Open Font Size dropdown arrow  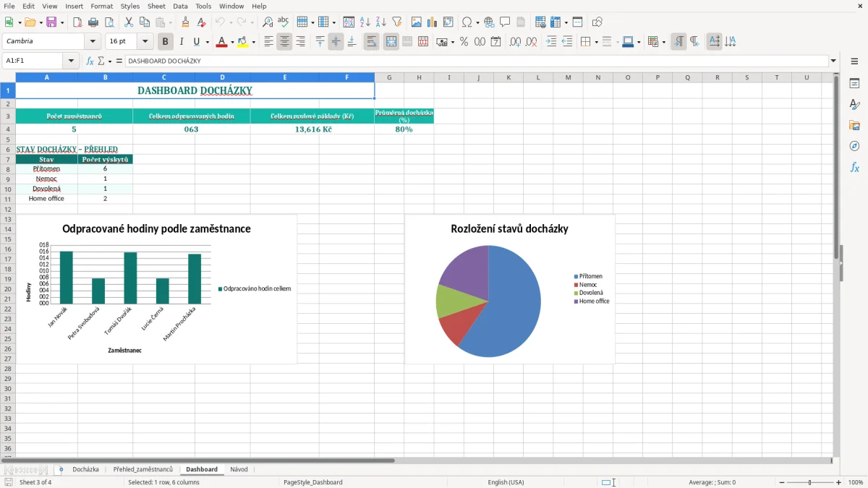click(145, 42)
